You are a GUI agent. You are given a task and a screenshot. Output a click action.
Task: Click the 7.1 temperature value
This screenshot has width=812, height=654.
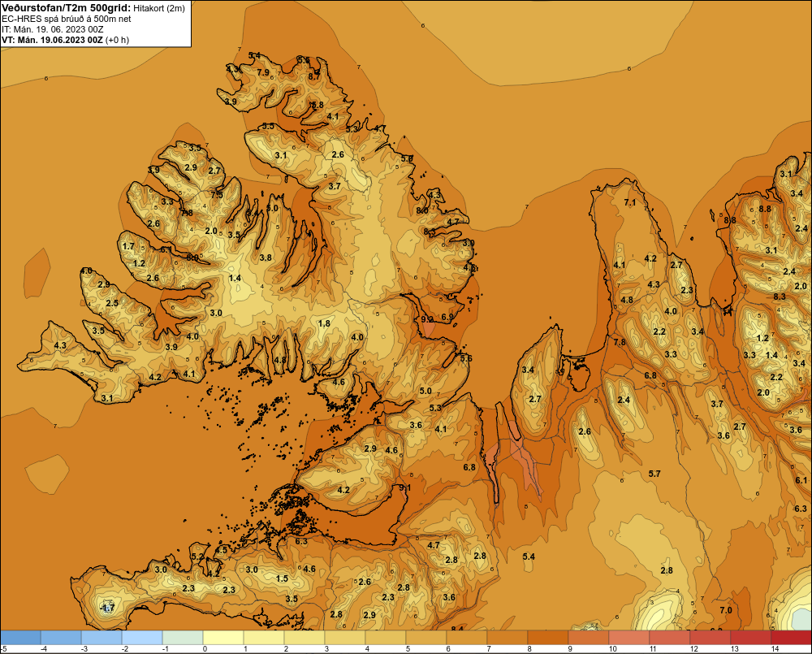tap(630, 202)
